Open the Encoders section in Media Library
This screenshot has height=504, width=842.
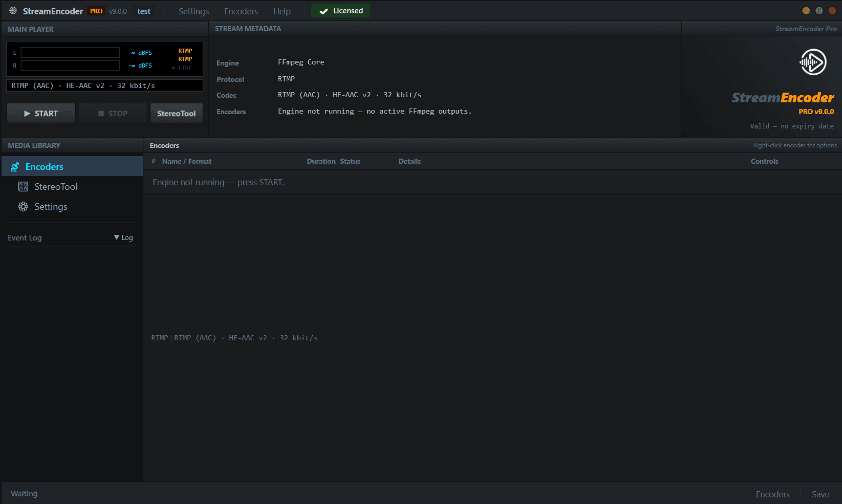[72, 166]
